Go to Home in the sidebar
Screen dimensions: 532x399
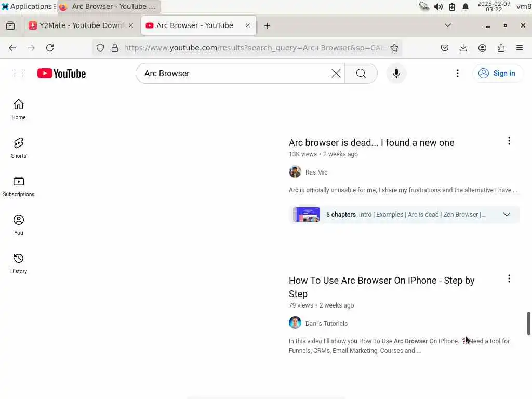click(19, 110)
